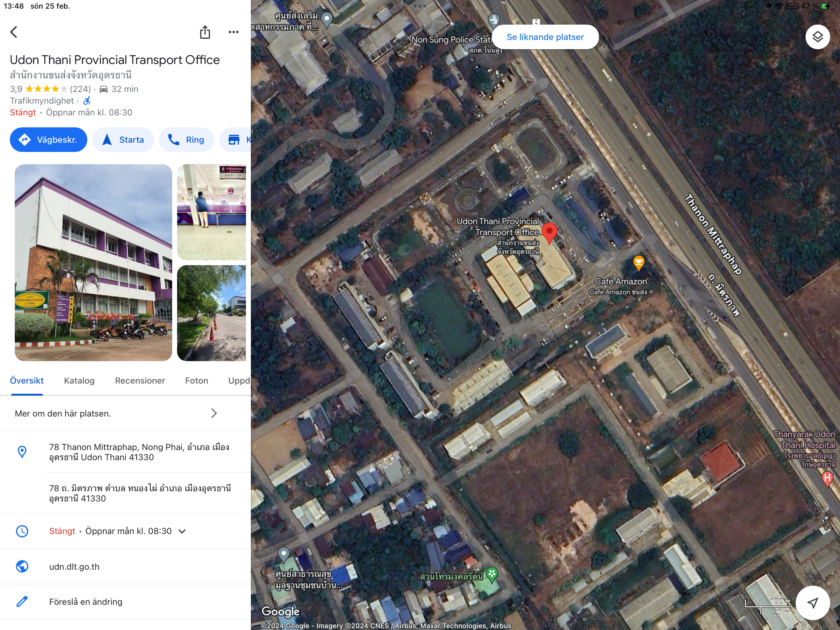This screenshot has height=630, width=840.
Task: Tap the Thanyarak Udon Thani Hospital marker
Action: (x=827, y=478)
